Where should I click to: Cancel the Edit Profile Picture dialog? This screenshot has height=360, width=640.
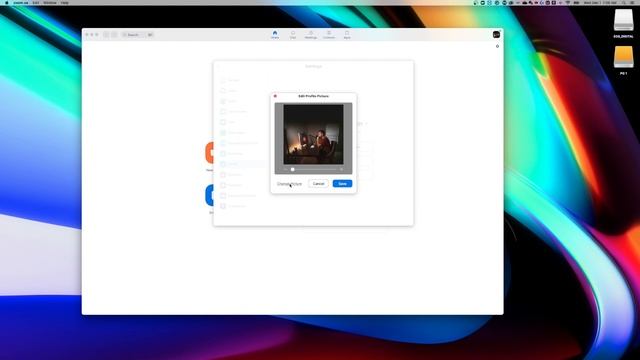[x=318, y=184]
